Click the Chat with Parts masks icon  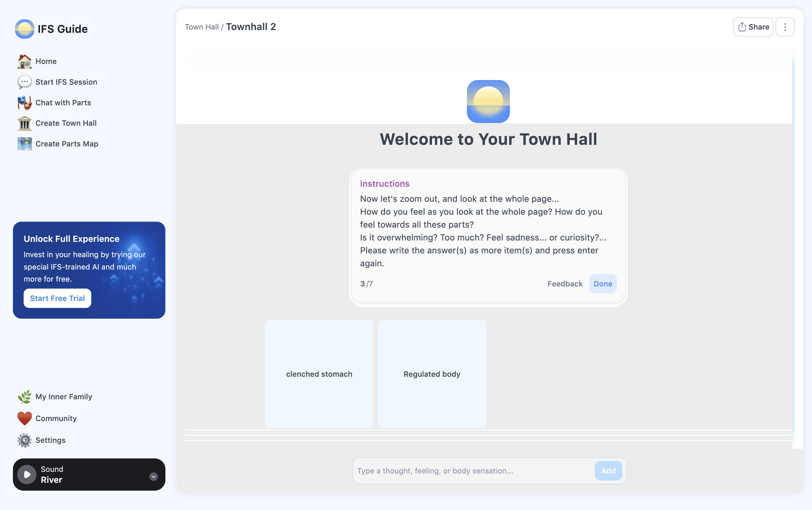coord(25,103)
